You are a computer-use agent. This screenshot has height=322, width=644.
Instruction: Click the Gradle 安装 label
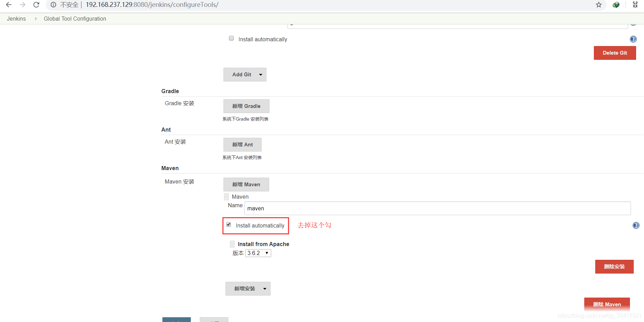tap(180, 103)
